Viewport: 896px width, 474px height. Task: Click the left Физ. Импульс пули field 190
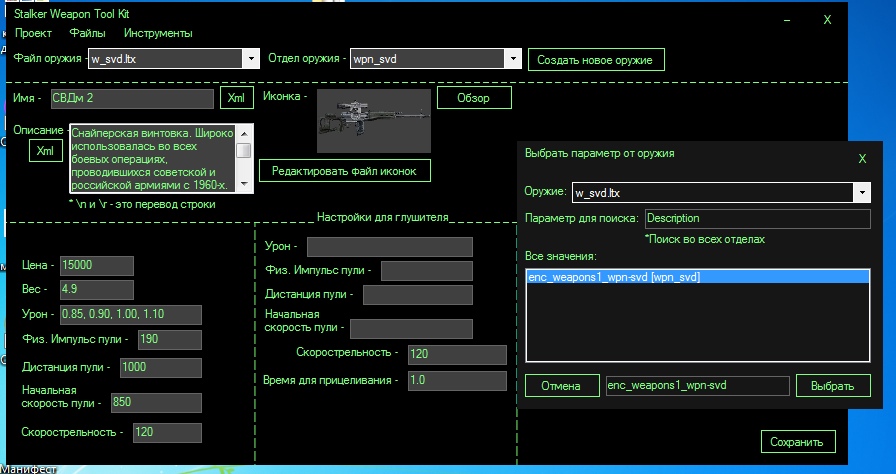point(170,340)
